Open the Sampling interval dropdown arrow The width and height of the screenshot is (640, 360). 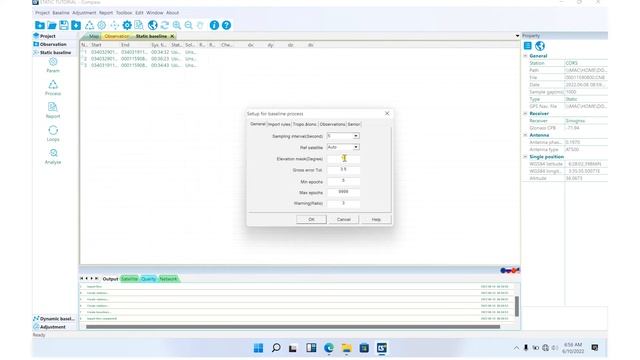[x=356, y=136]
